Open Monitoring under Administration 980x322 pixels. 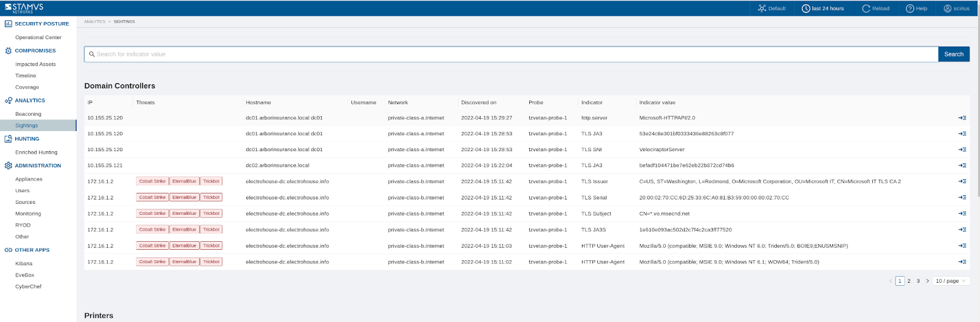28,214
